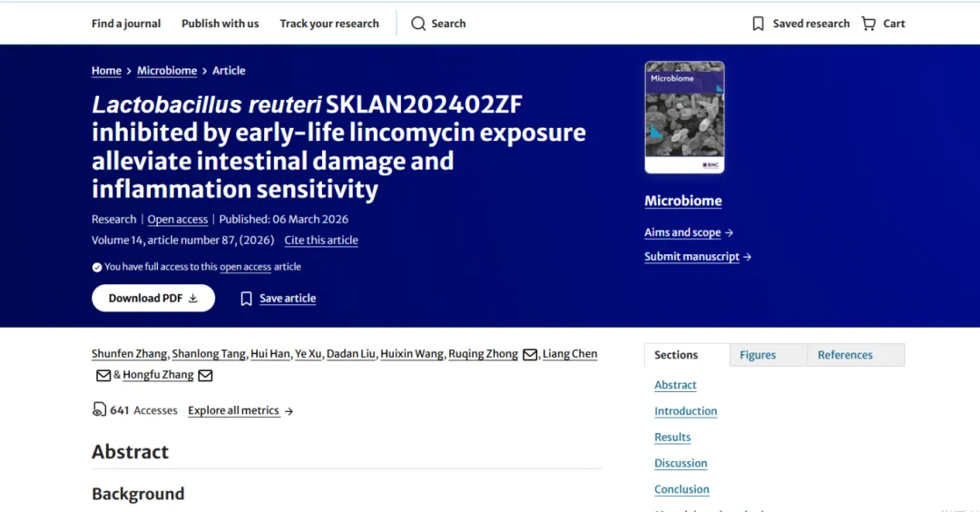This screenshot has width=980, height=512.
Task: Open the Cite this article link
Action: (321, 240)
